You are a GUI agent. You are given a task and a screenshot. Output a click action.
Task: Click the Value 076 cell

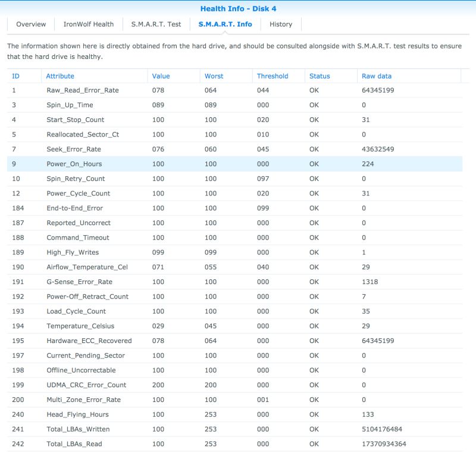tap(158, 149)
